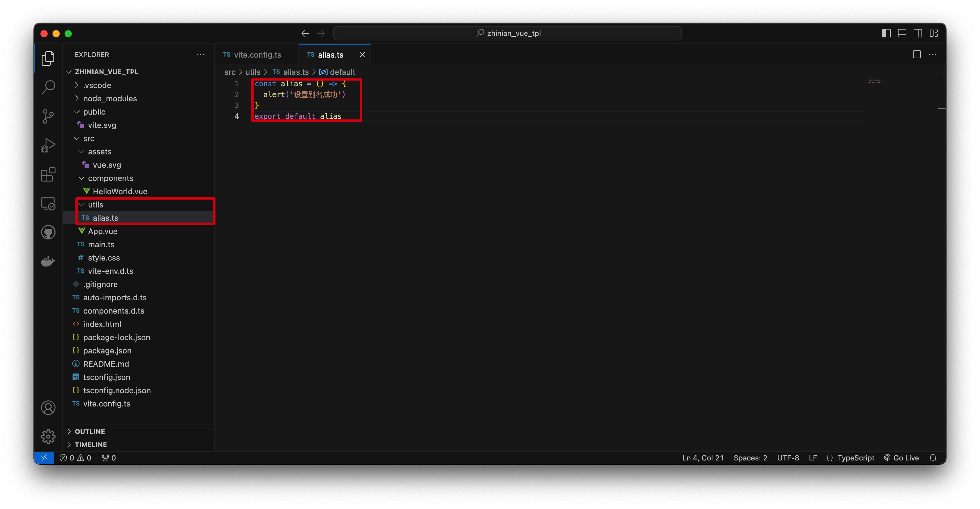This screenshot has width=980, height=509.
Task: Split the editor to the right
Action: [917, 54]
